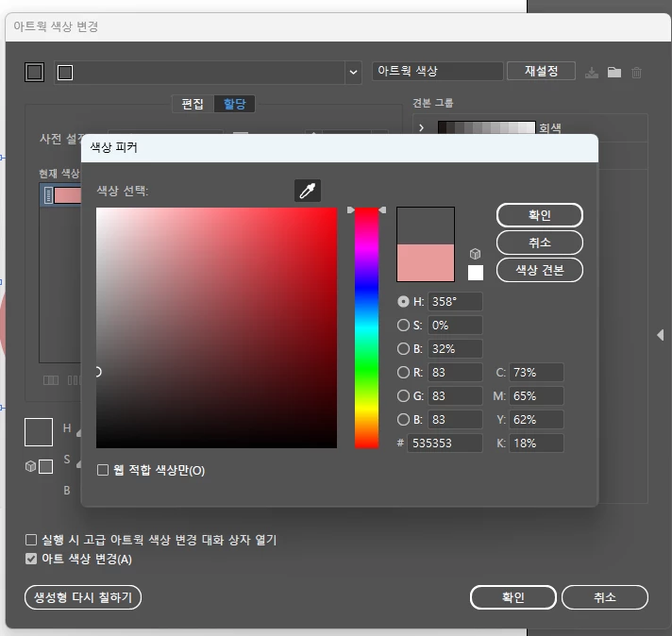Focus the S value field showing 0%
The height and width of the screenshot is (636, 672).
click(455, 326)
